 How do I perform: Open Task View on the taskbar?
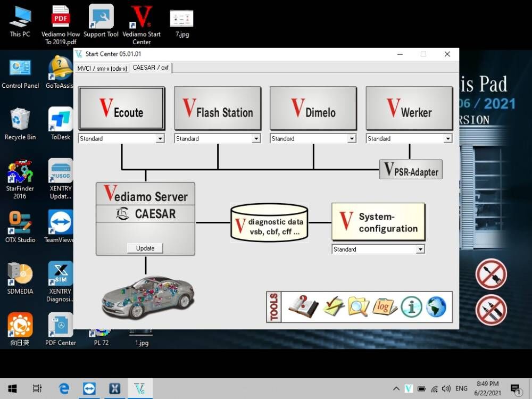(x=37, y=388)
